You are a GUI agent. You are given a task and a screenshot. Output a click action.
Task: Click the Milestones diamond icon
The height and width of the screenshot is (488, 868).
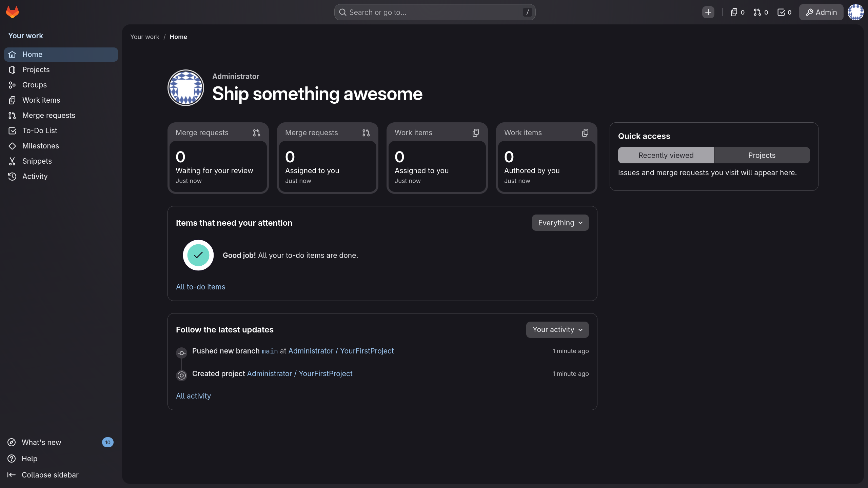click(12, 146)
